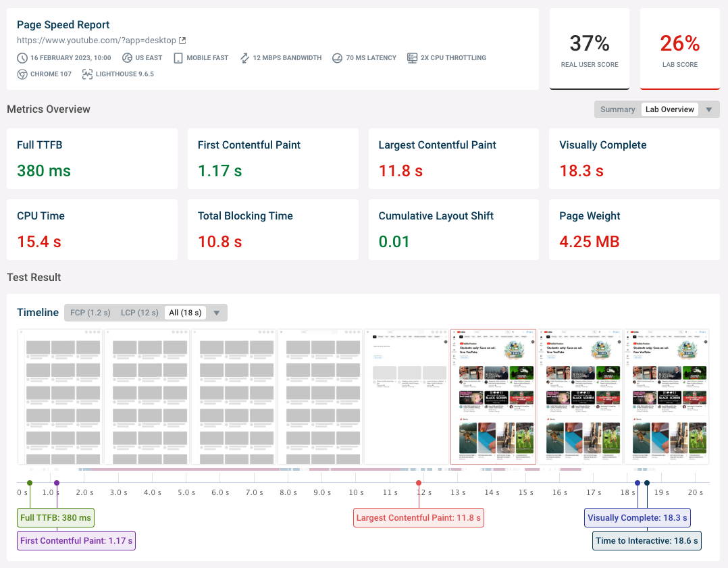Click the fifth filmstrip frame with blank text
Screen dimensions: 728x568
coord(407,396)
